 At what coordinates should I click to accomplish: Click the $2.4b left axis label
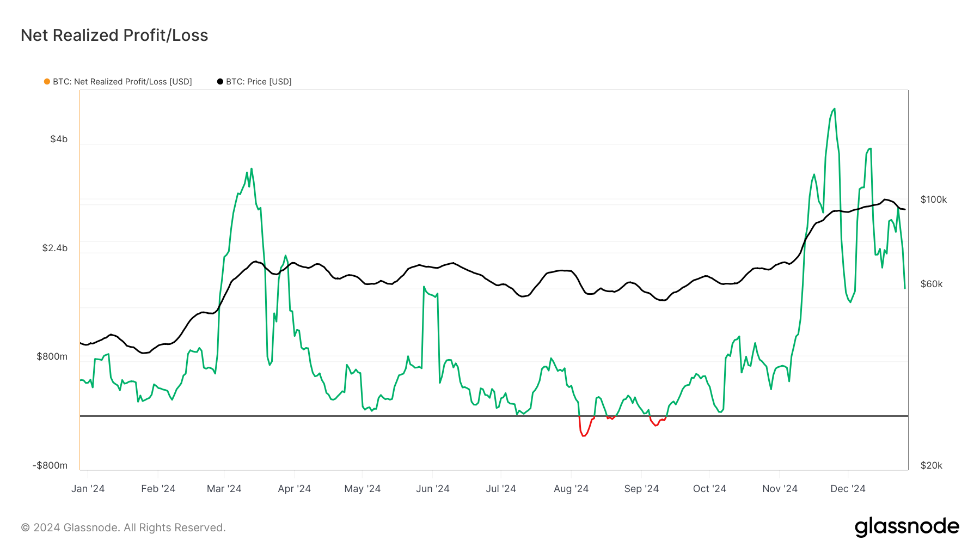[55, 248]
